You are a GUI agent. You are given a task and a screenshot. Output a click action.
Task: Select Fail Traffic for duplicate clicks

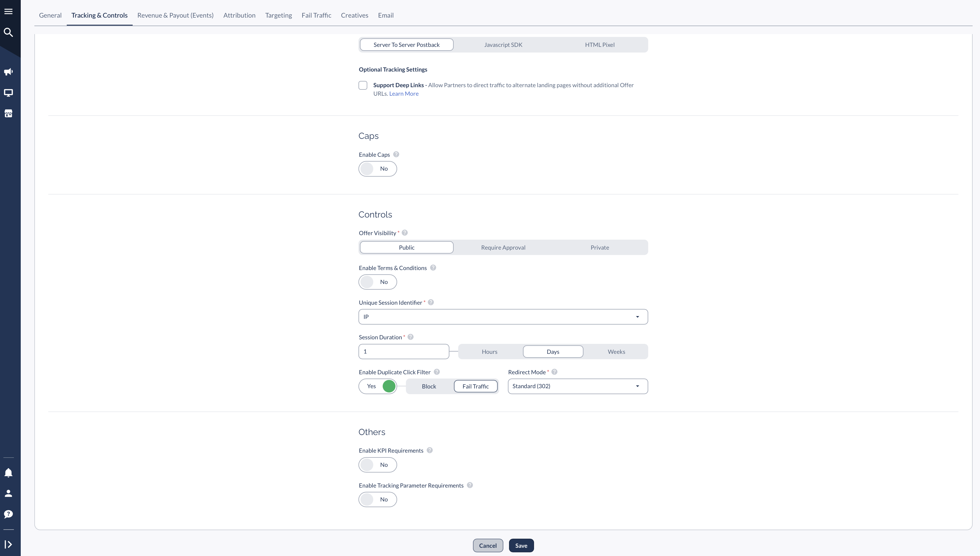pos(476,386)
